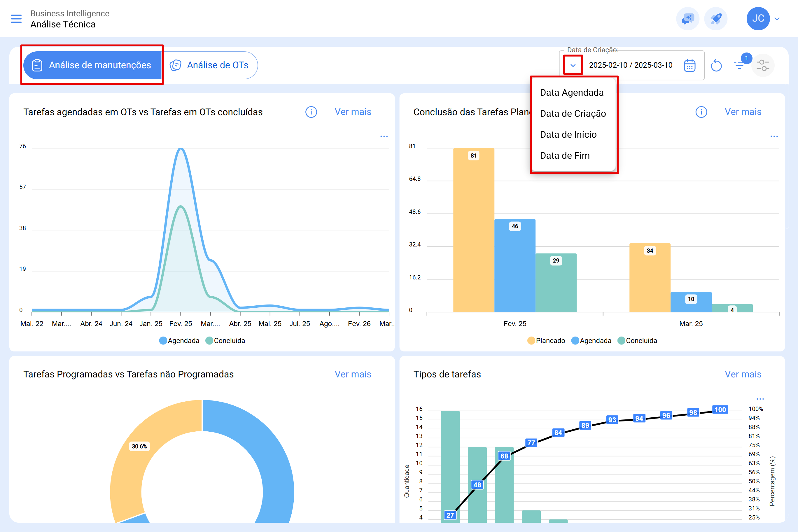Click the 81 Planeado bar for Fev. 25
This screenshot has width=798, height=532.
tap(474, 230)
